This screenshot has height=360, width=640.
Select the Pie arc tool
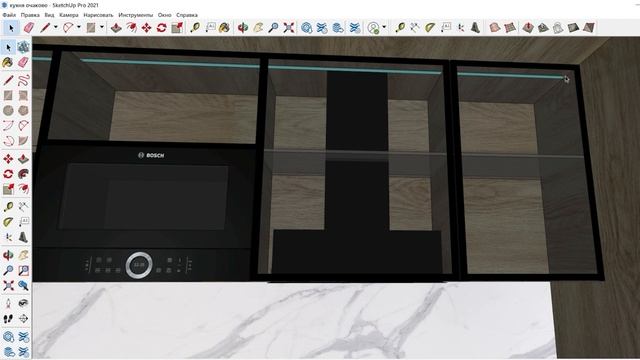click(23, 141)
